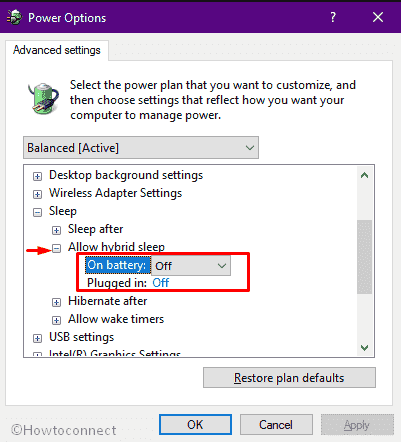The width and height of the screenshot is (401, 442).
Task: Click the Power Options title bar icon
Action: [x=14, y=17]
